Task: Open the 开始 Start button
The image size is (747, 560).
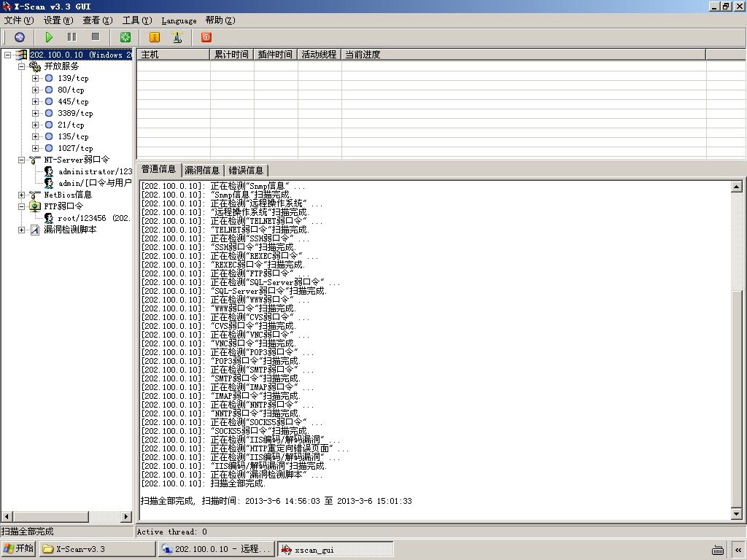Action: coord(18,548)
